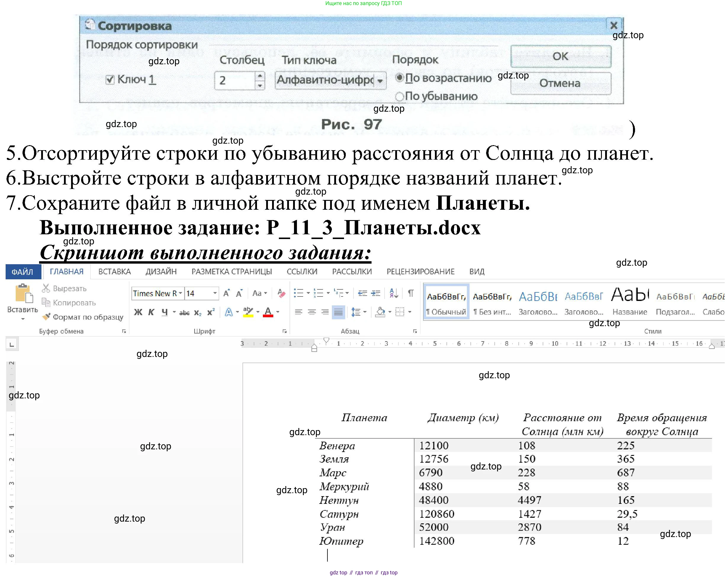
Task: Center align text
Action: [x=312, y=312]
